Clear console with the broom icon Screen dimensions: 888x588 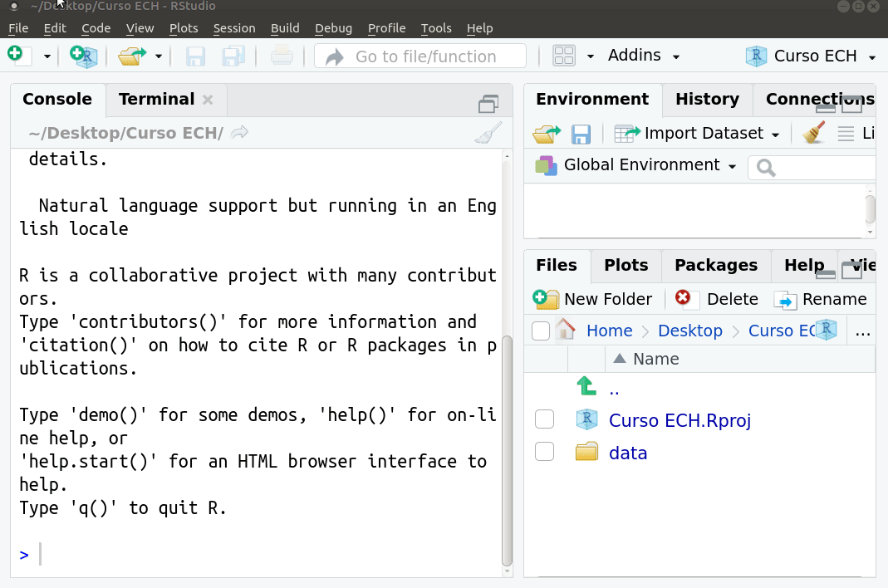tap(488, 133)
